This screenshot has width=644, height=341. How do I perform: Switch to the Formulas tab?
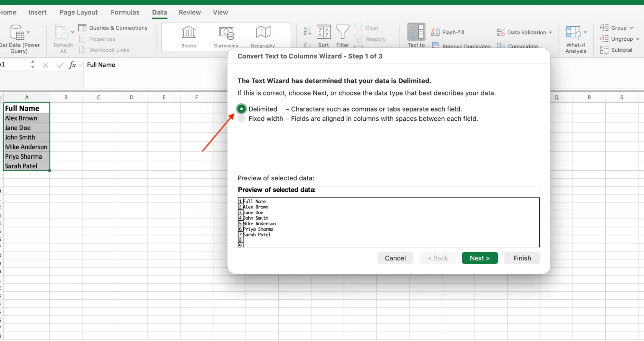[x=125, y=12]
